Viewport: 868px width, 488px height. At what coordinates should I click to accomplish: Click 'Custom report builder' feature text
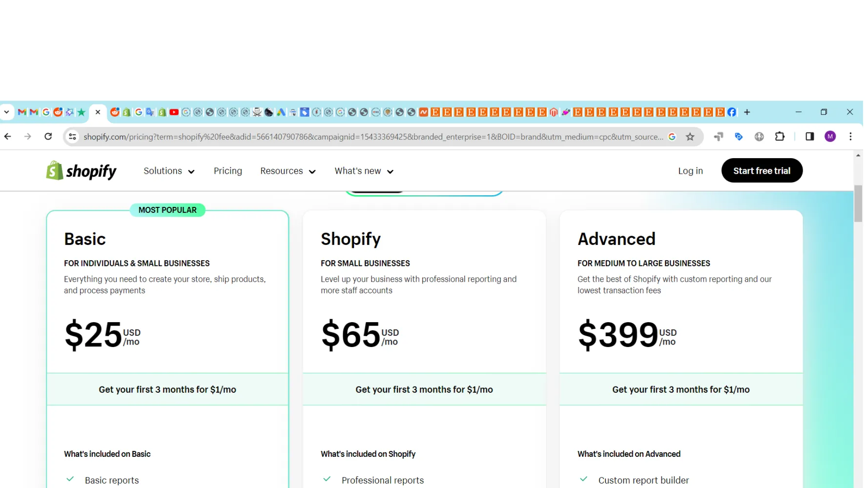coord(643,480)
